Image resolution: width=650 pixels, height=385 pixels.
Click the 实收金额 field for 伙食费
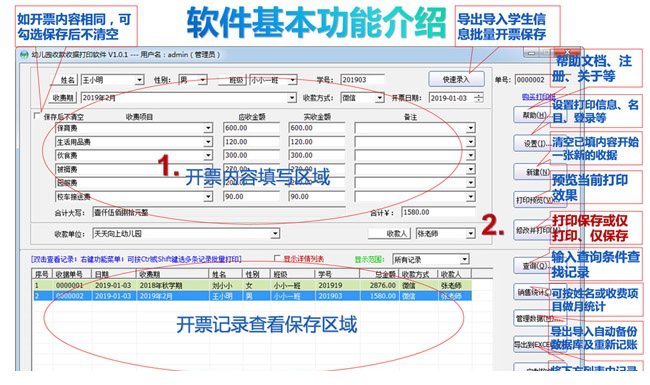point(317,155)
